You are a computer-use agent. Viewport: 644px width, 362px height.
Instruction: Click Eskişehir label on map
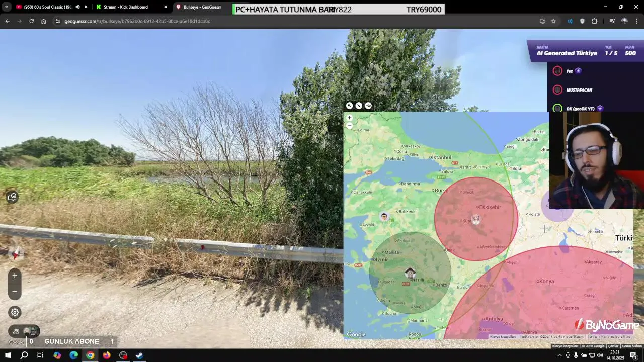490,207
